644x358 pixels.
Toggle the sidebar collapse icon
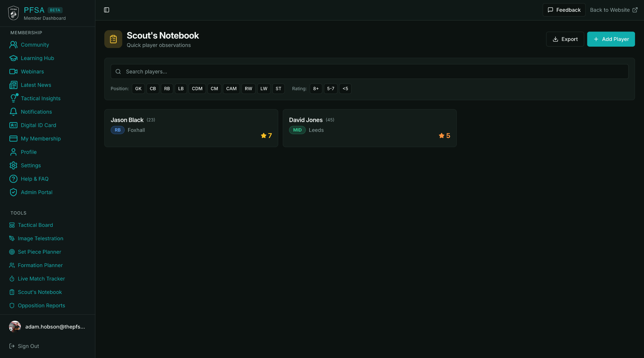click(x=107, y=10)
